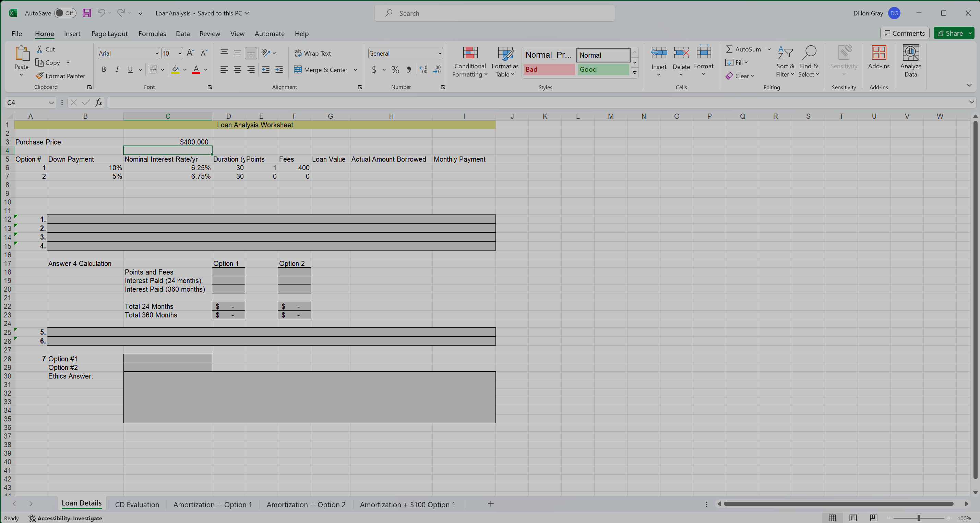The image size is (980, 523).
Task: Switch to the Insert ribbon tab
Action: click(72, 34)
